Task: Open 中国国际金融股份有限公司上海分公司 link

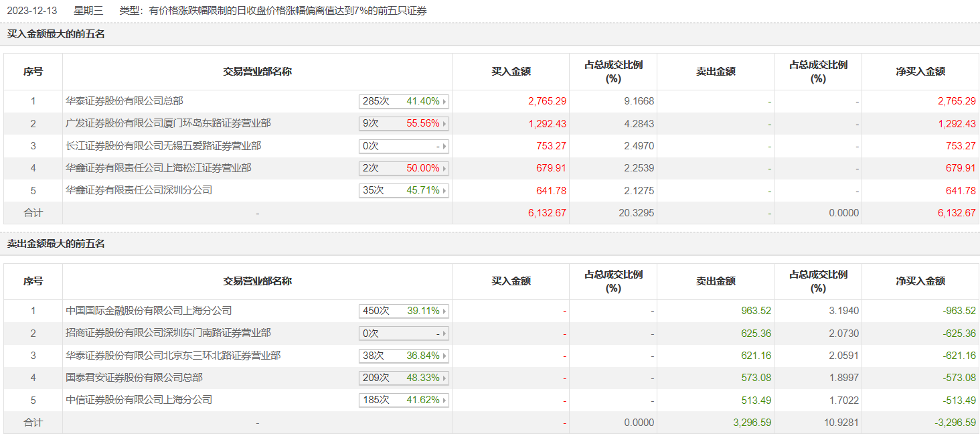Action: coord(149,311)
